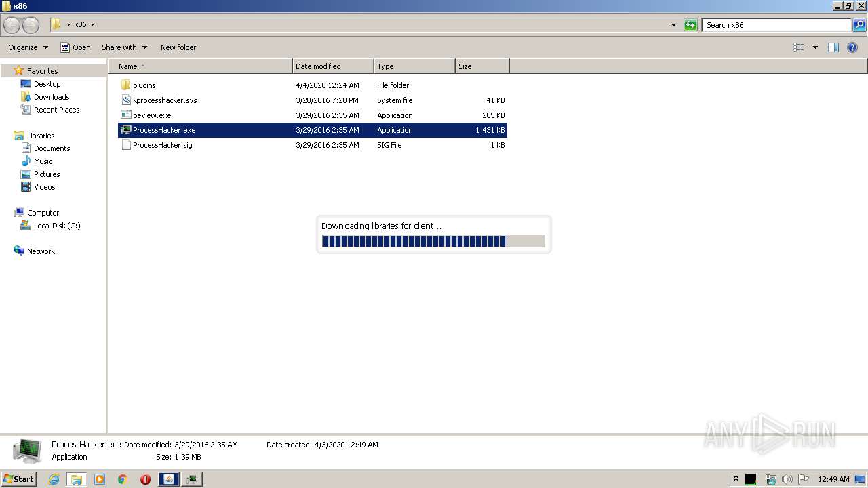This screenshot has height=488, width=868.
Task: Click the kprocesshacker.sys date 3/28/2016 7:28 PM
Action: (327, 100)
